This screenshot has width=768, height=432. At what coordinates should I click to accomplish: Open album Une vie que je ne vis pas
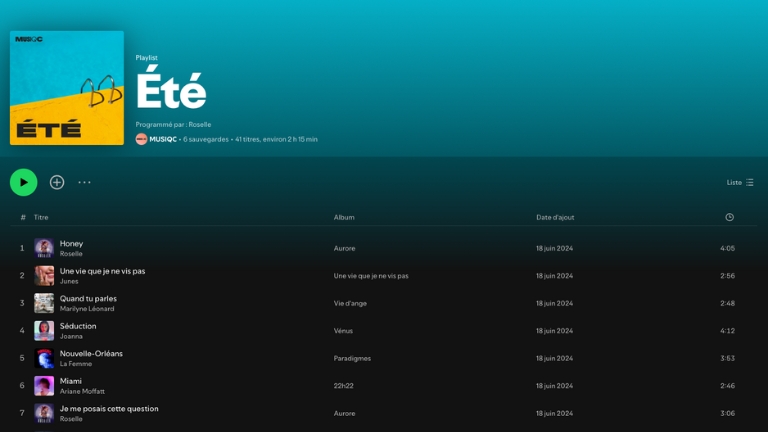[x=371, y=276]
